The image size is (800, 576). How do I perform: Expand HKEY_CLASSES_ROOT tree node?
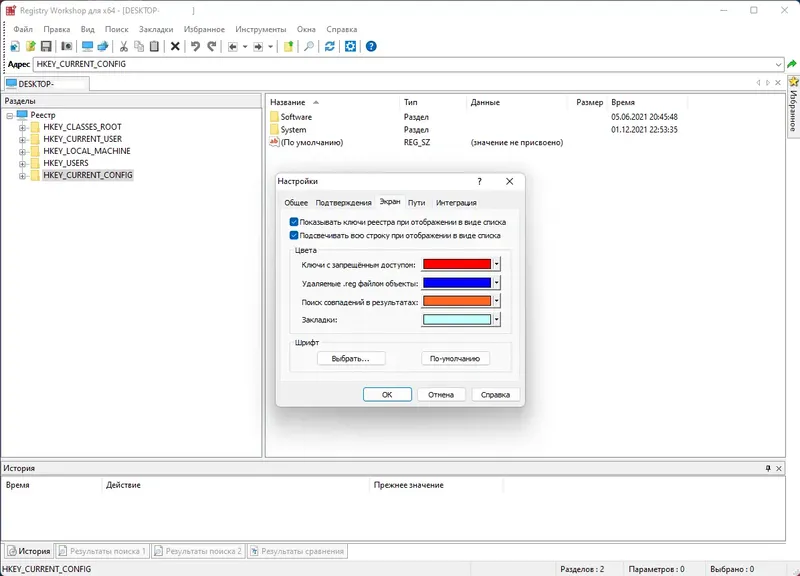click(22, 127)
